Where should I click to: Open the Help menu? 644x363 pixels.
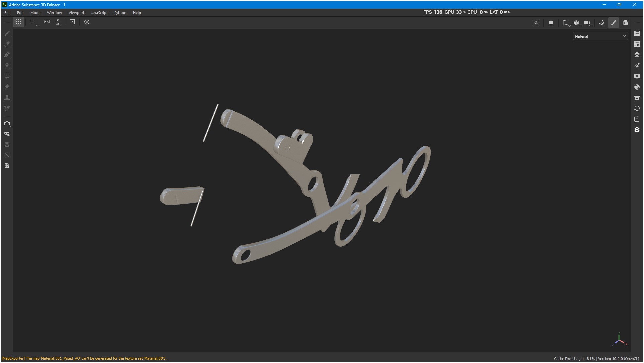click(x=137, y=13)
